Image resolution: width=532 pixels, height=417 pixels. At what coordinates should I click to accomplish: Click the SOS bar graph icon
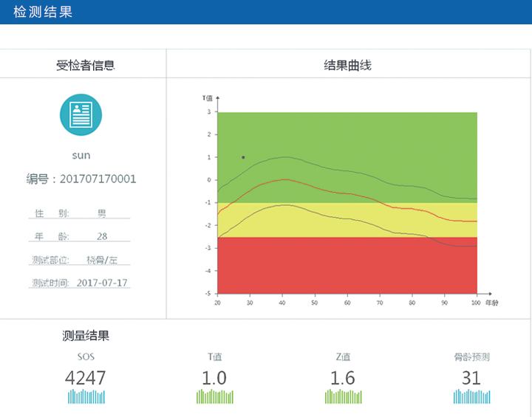(86, 396)
